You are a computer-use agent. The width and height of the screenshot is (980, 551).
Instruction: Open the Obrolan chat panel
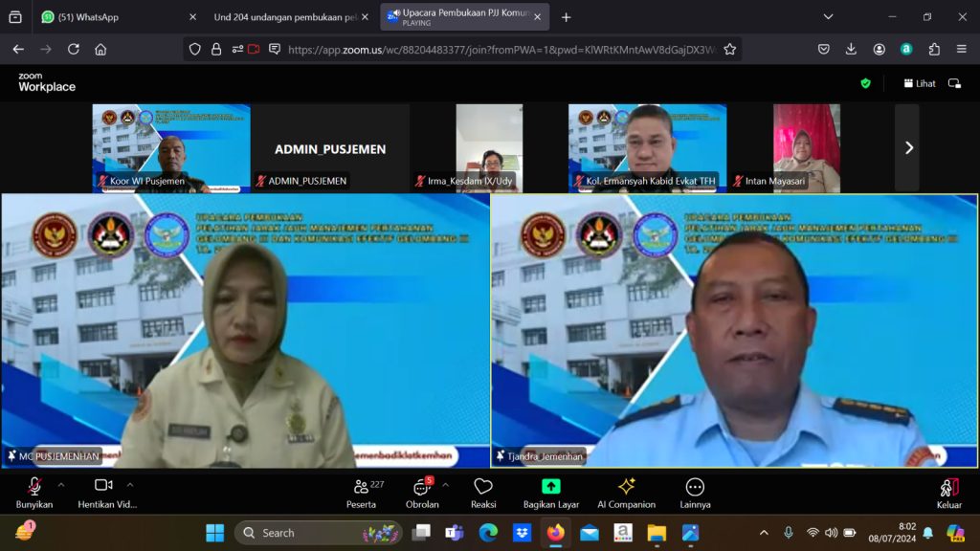tap(422, 491)
